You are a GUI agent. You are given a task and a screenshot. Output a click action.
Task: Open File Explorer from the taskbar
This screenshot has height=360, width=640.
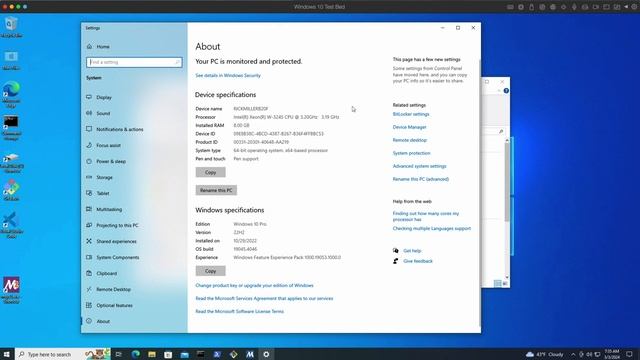tap(152, 354)
